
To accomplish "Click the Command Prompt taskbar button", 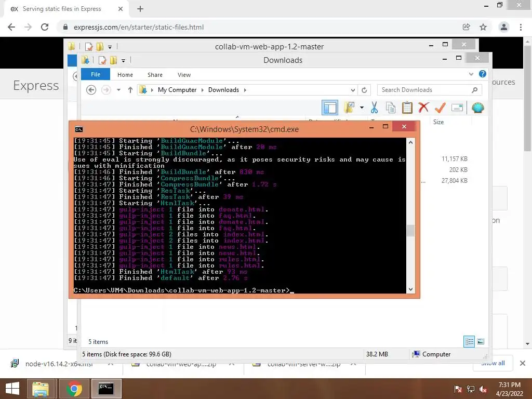I will click(106, 389).
